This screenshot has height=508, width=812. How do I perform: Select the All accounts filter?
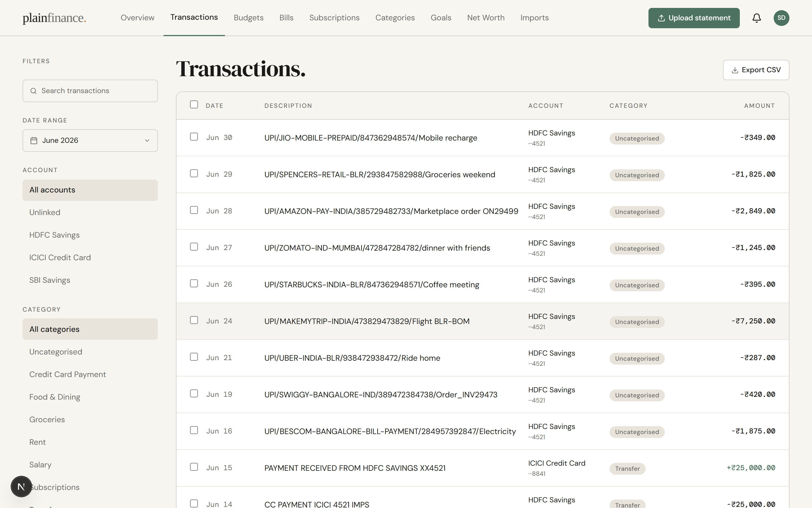[90, 190]
